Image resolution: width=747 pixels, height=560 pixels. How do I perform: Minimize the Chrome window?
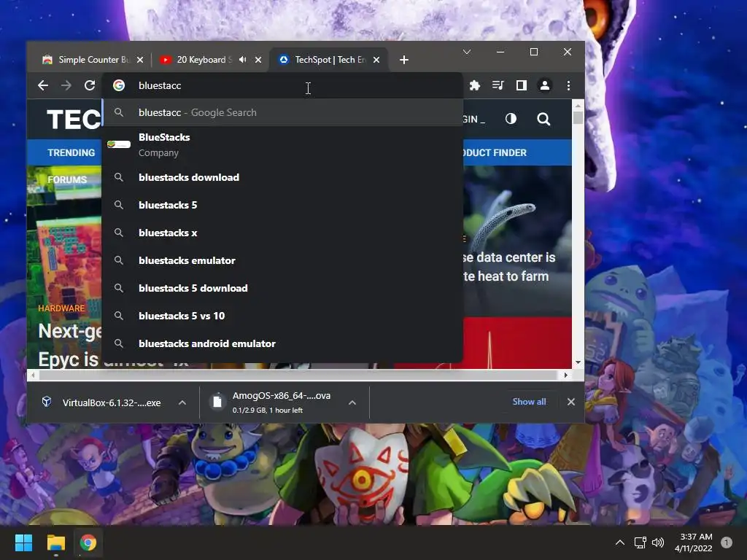500,52
